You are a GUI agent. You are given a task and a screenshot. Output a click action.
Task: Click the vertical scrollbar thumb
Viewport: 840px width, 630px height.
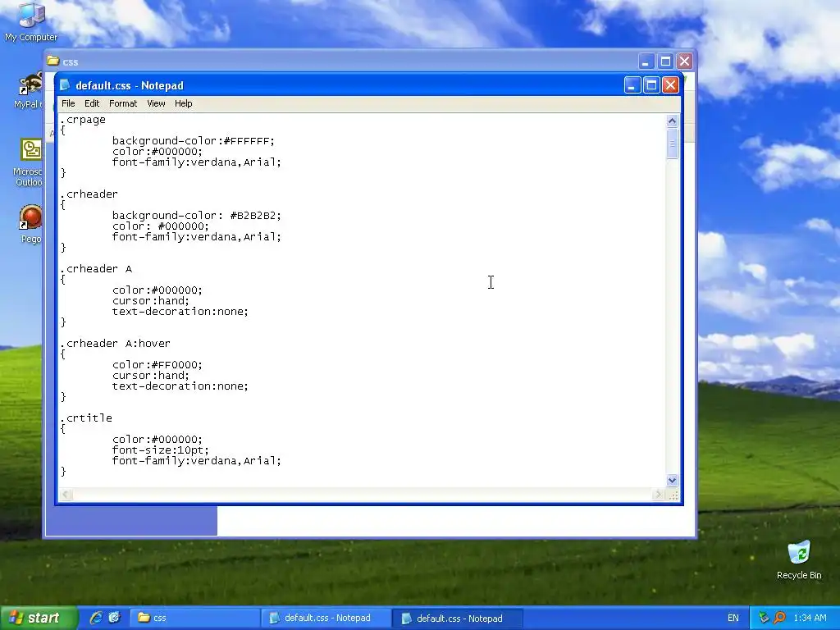tap(673, 144)
